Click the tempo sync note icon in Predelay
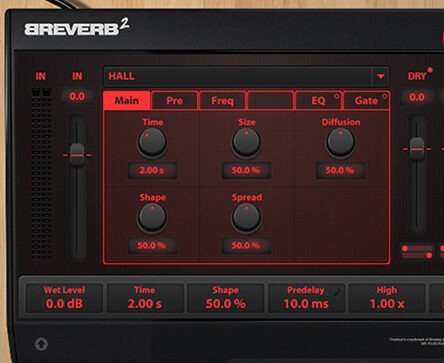The width and height of the screenshot is (444, 363). tap(337, 291)
